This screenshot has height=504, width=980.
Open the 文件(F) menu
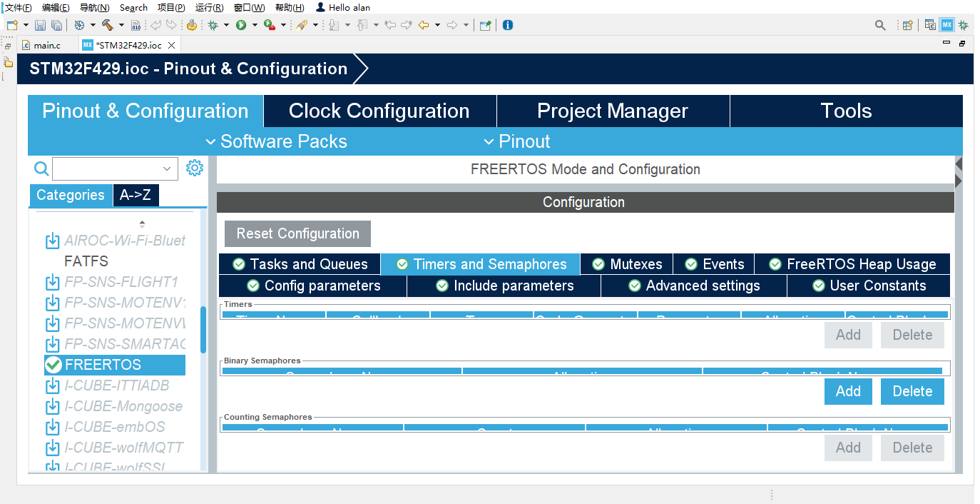tap(19, 7)
